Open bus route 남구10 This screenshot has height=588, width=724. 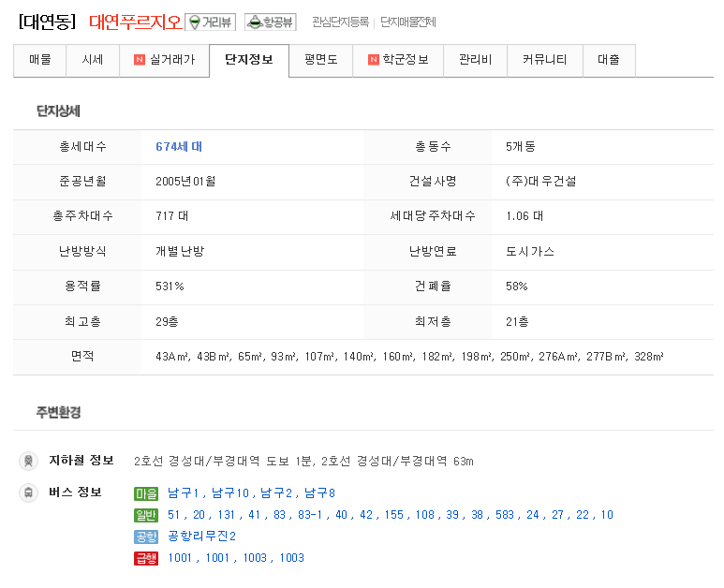[x=230, y=493]
